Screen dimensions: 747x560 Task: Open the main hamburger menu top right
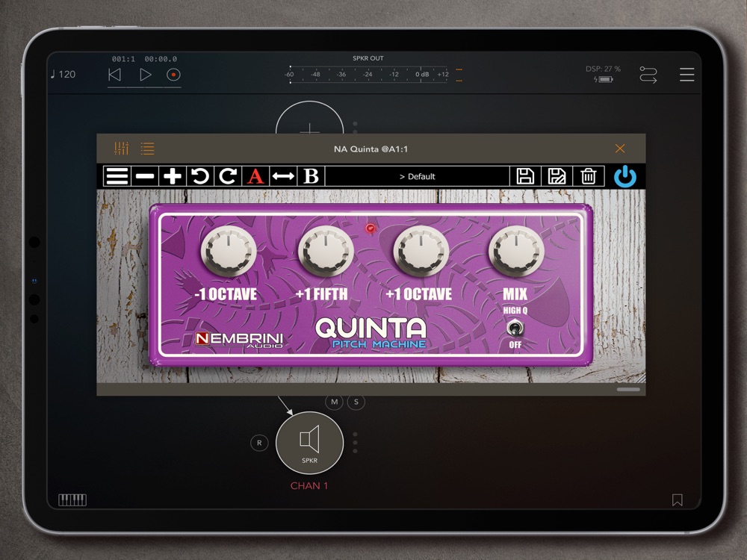687,75
